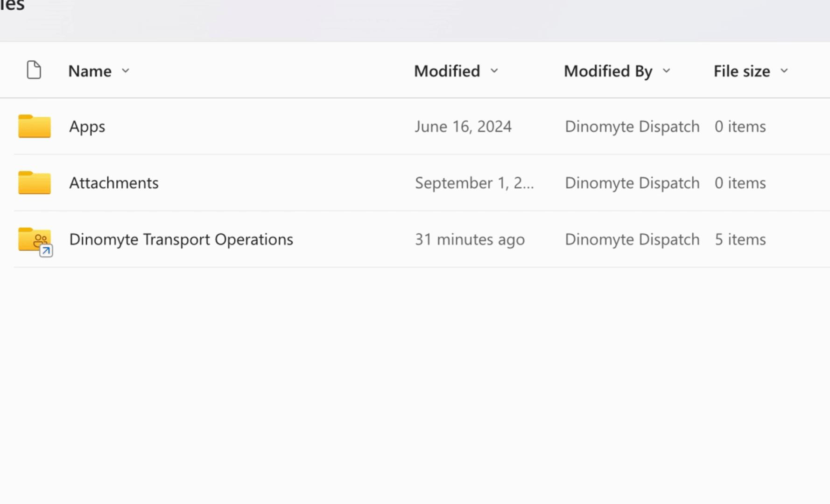The width and height of the screenshot is (830, 504).
Task: Expand the Name column sort dropdown
Action: click(126, 71)
